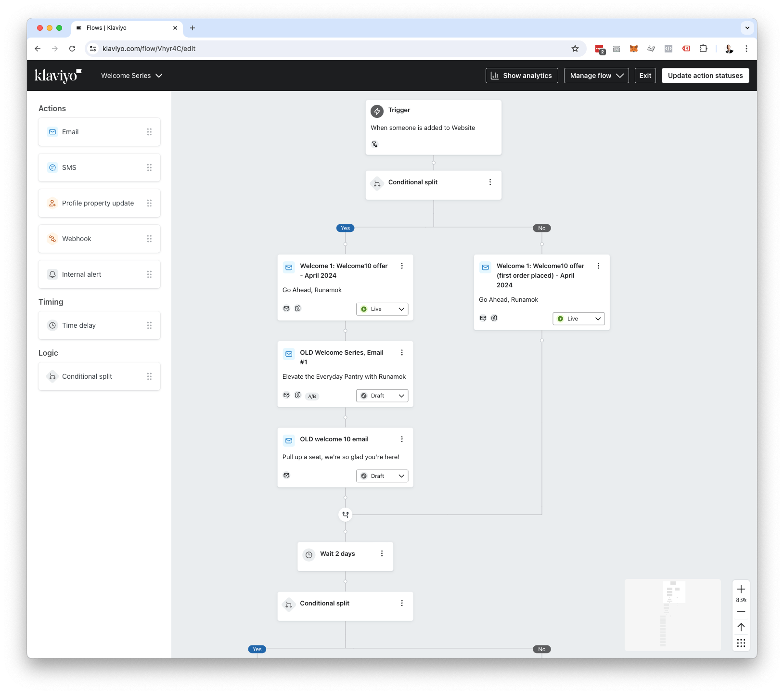Open OLD welcome 10 email options menu
The height and width of the screenshot is (694, 784).
tap(402, 439)
